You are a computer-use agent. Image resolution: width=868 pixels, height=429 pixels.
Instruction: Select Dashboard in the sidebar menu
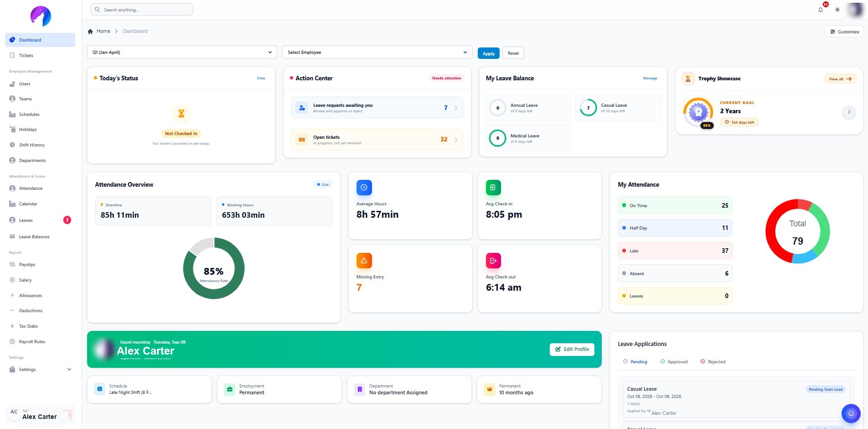point(40,40)
